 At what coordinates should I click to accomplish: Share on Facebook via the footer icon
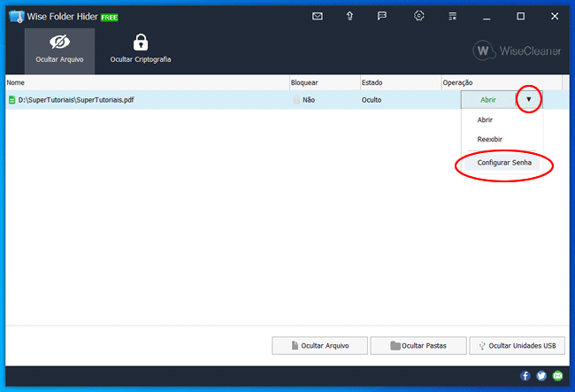525,376
